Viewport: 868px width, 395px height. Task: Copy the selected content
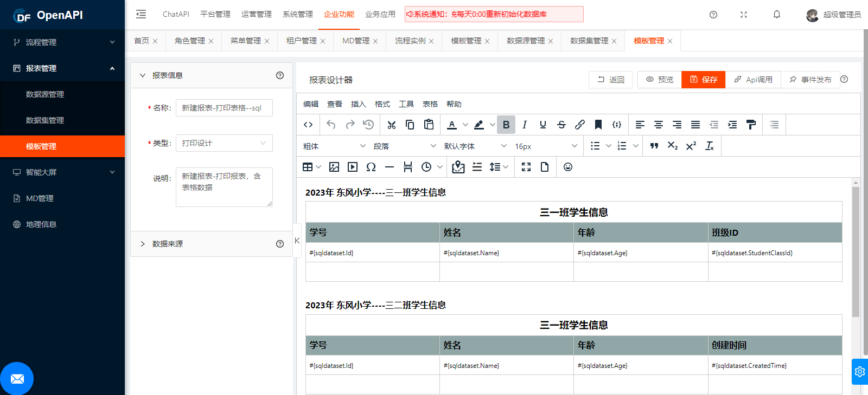pyautogui.click(x=410, y=125)
